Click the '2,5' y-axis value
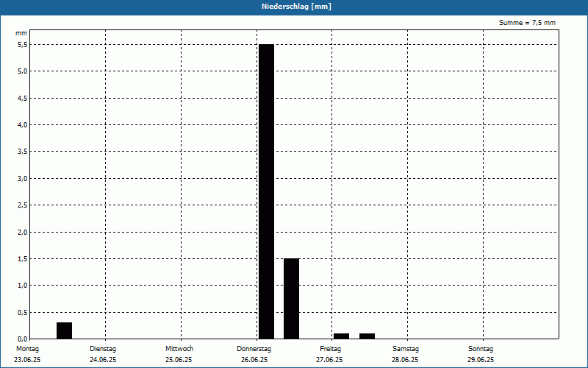 [x=23, y=205]
